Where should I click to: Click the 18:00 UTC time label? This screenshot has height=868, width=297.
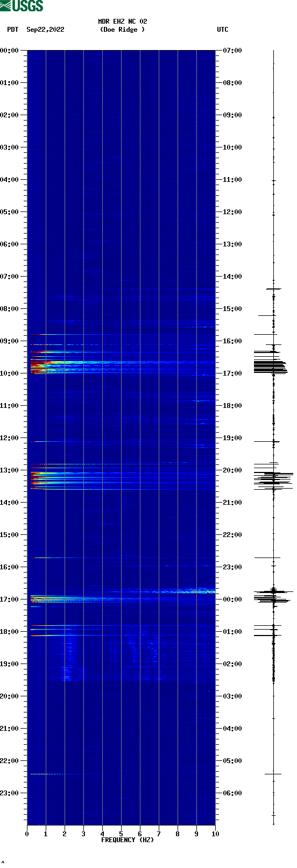point(232,406)
